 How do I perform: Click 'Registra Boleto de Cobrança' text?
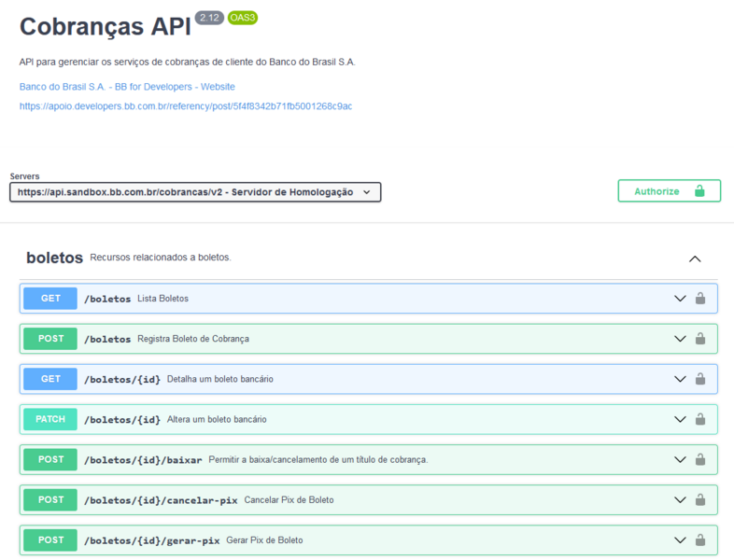193,339
